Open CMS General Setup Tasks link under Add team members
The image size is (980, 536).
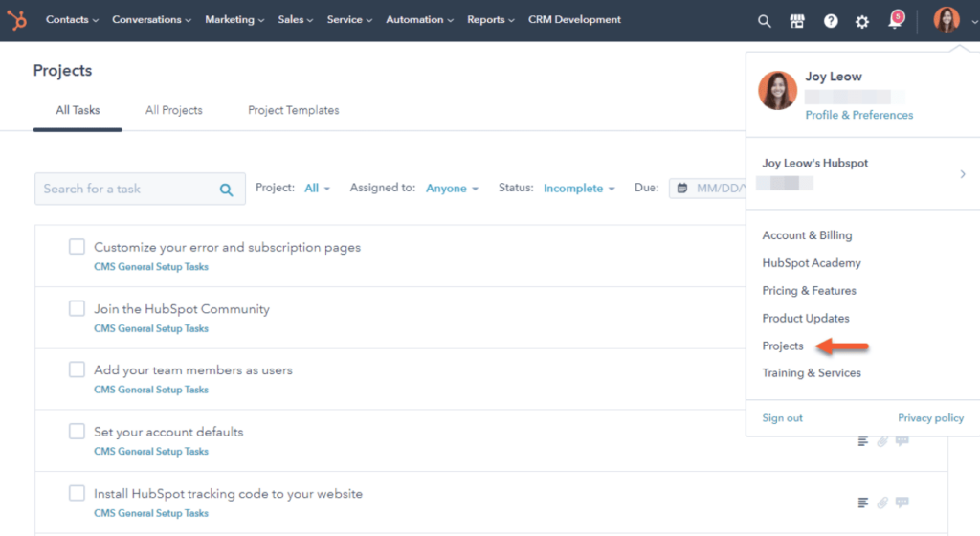click(150, 390)
